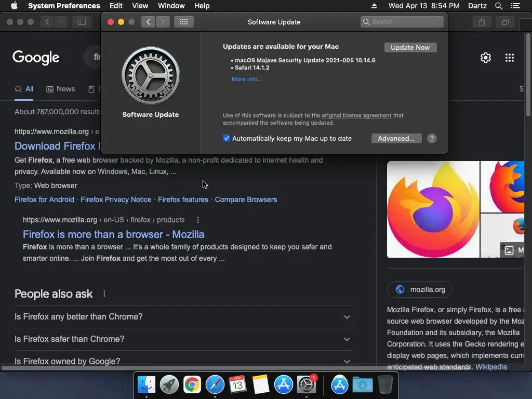This screenshot has height=399, width=532.
Task: Open People also ask options dots
Action: point(104,294)
